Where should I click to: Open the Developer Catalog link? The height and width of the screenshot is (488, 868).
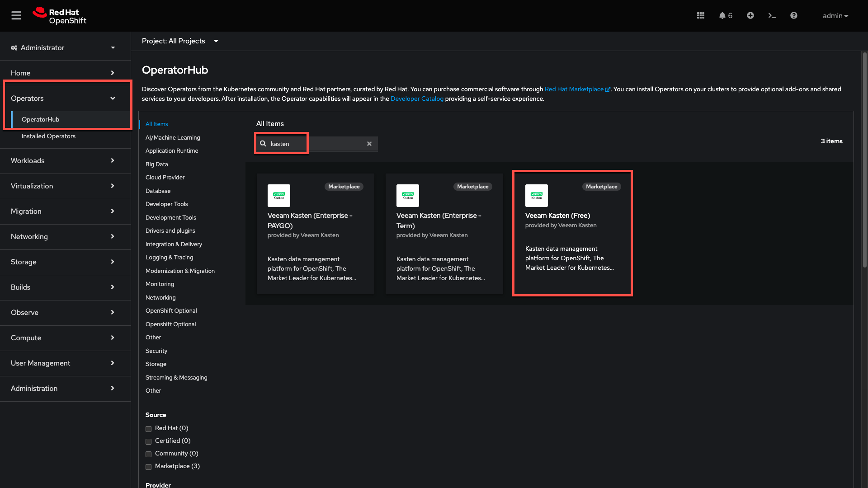coord(417,99)
